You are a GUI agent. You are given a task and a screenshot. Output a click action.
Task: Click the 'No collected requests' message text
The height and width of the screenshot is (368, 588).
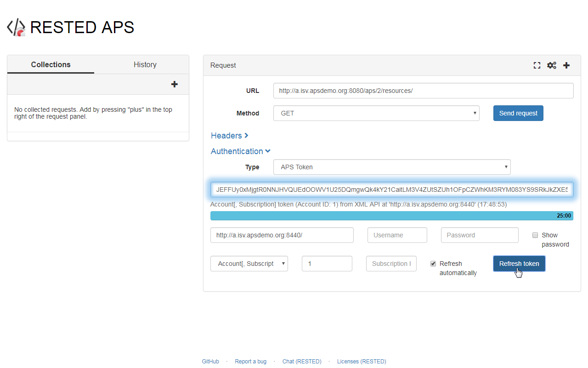pyautogui.click(x=93, y=113)
